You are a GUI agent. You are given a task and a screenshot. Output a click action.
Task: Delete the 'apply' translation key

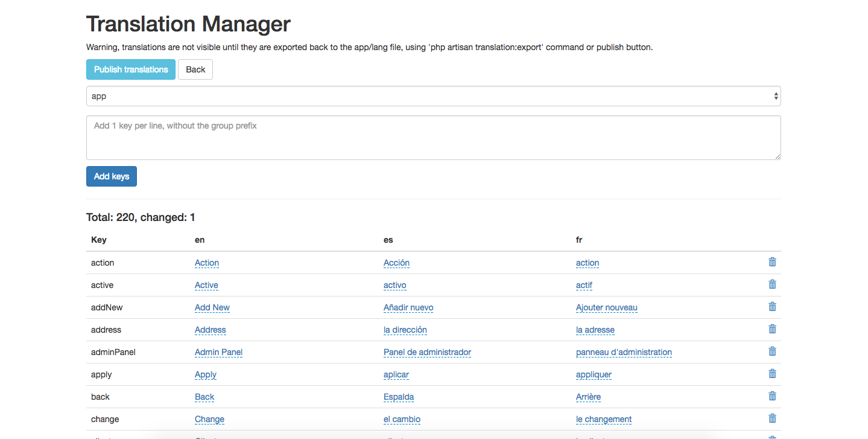(x=772, y=374)
